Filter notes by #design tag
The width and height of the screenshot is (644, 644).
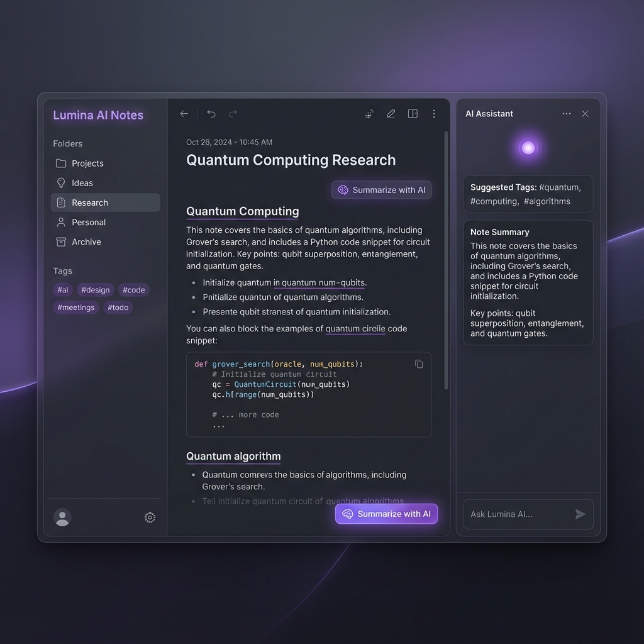pyautogui.click(x=96, y=290)
